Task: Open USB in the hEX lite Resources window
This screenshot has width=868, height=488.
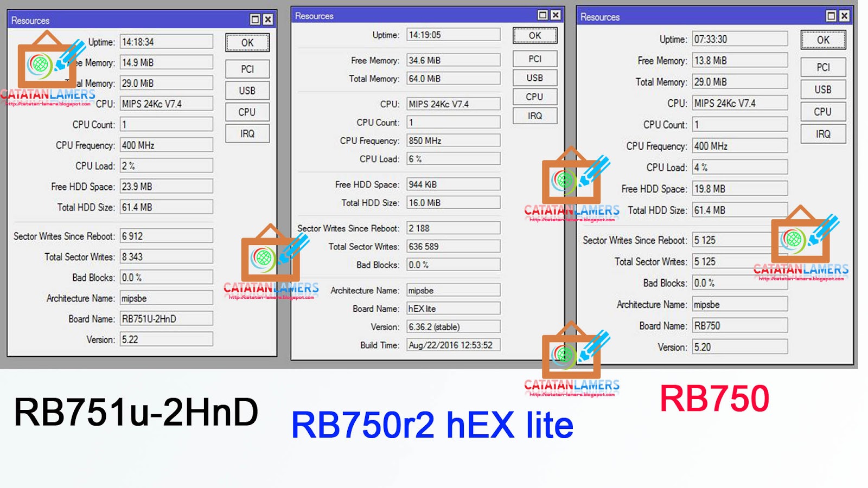Action: tap(535, 78)
